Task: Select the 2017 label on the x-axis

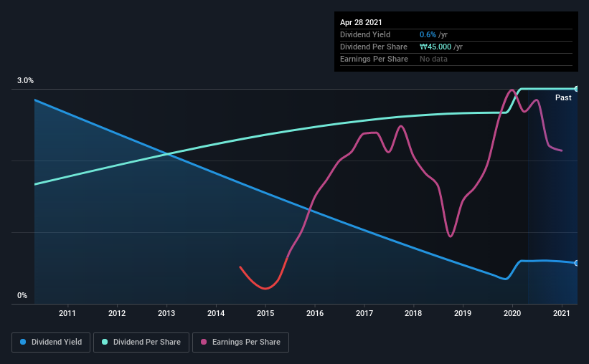Action: click(364, 313)
